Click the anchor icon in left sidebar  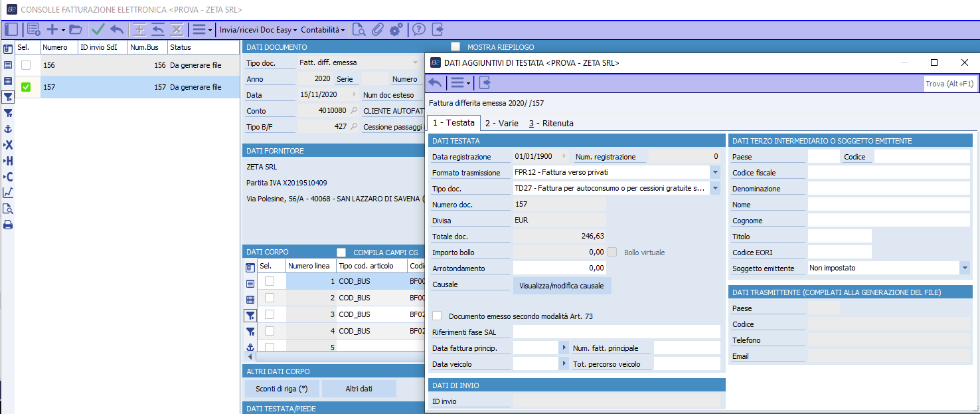8,129
